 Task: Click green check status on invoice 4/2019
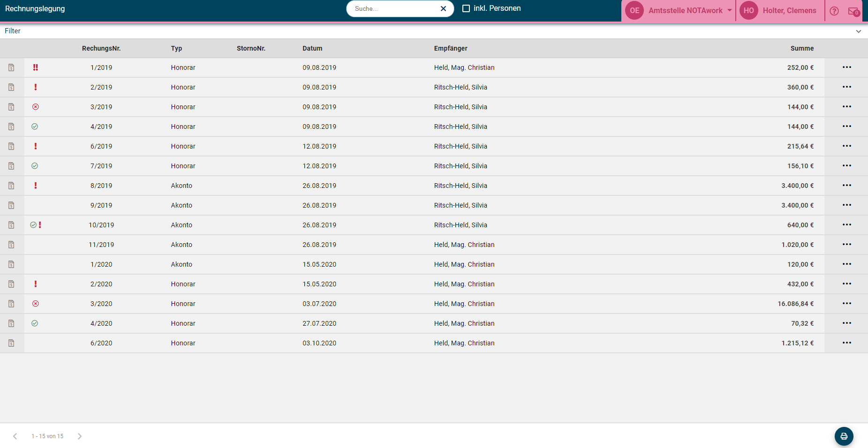pyautogui.click(x=35, y=127)
